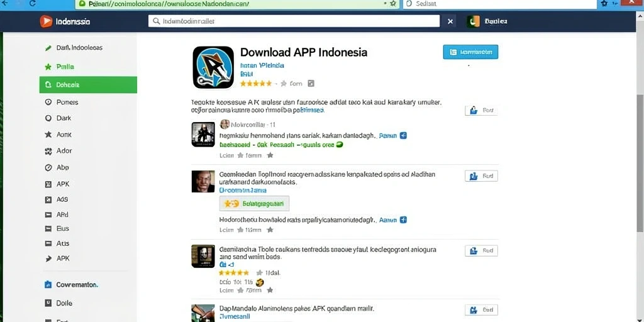
Task: Click the green star icon beside Pmlla
Action: 48,67
